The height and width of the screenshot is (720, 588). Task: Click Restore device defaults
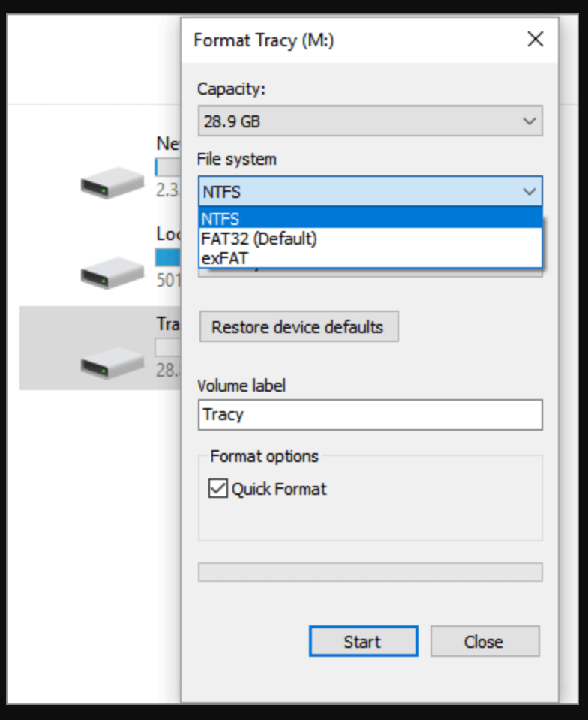[x=298, y=326]
